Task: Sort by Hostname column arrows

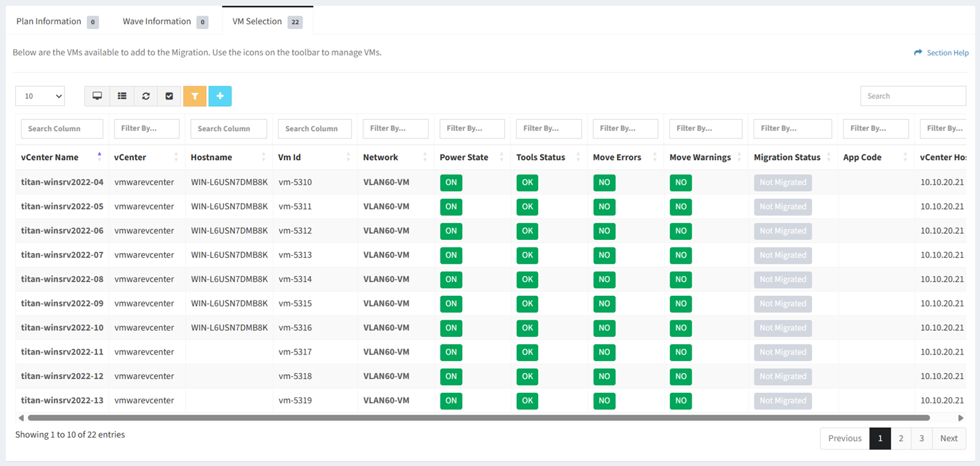Action: tap(263, 157)
